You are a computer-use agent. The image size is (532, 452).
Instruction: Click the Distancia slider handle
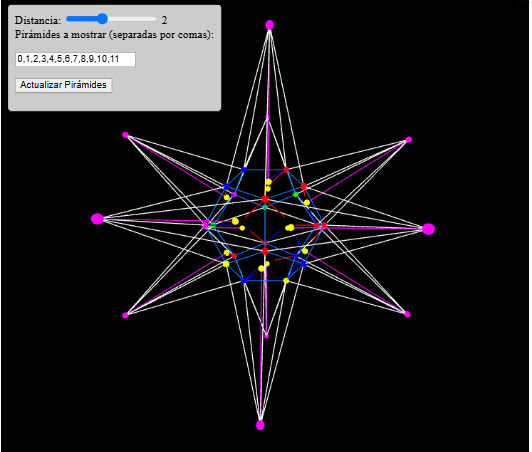click(102, 19)
